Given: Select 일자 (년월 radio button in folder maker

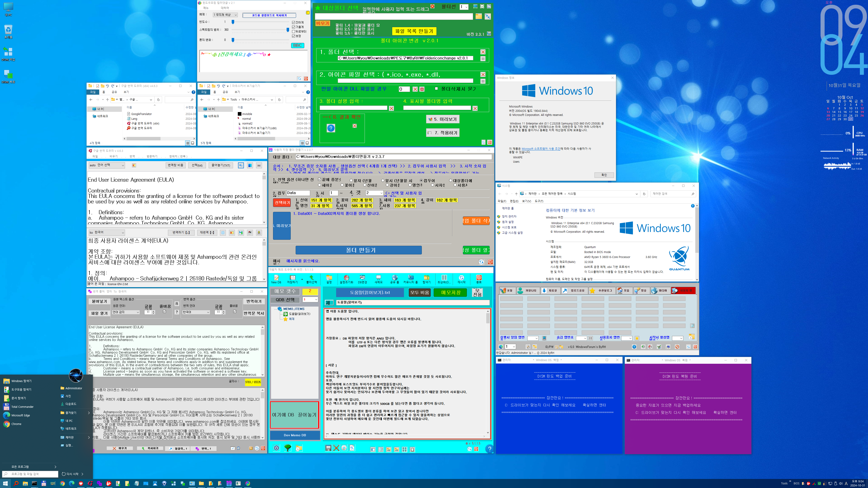Looking at the screenshot, I should pos(351,181).
